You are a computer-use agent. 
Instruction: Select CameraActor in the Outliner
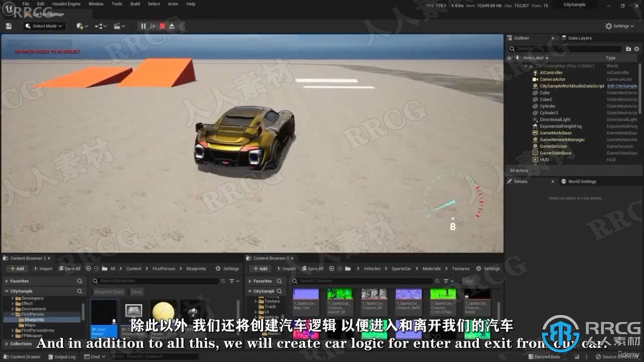(552, 79)
